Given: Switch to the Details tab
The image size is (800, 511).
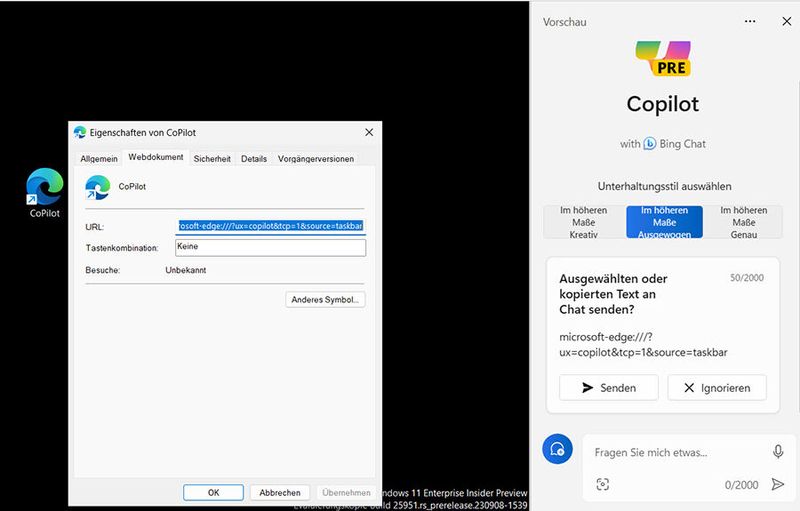Looking at the screenshot, I should click(254, 158).
